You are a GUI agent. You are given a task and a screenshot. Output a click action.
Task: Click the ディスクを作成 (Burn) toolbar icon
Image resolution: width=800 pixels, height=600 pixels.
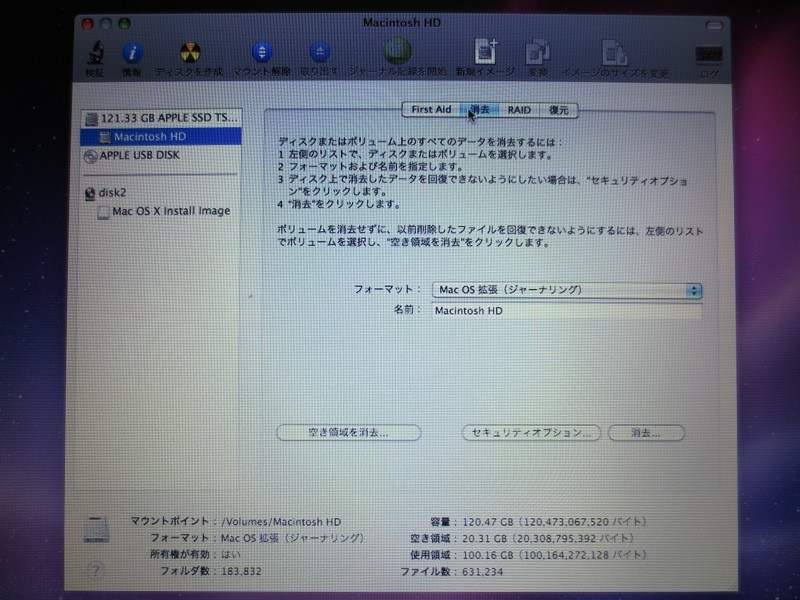point(190,53)
